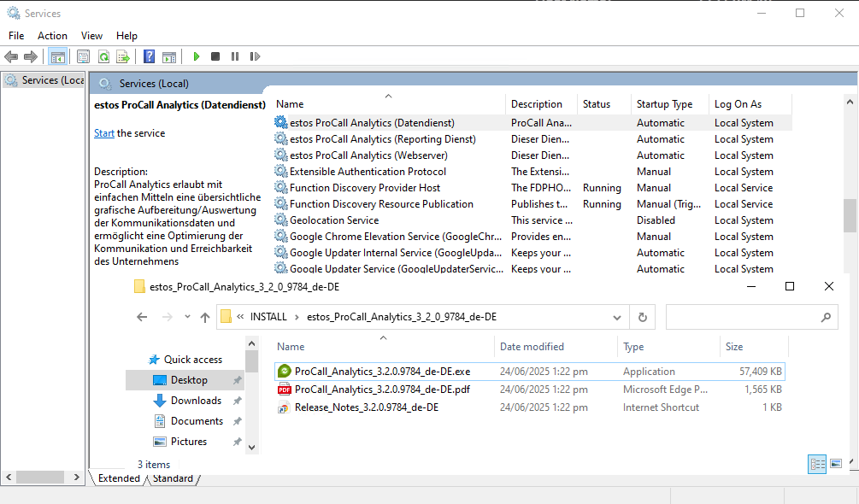Click the Stop Service toolbar icon

click(x=215, y=56)
